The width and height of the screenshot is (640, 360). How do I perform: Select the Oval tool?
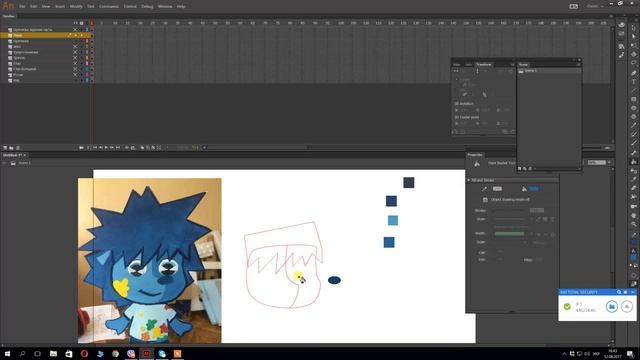pyautogui.click(x=633, y=108)
